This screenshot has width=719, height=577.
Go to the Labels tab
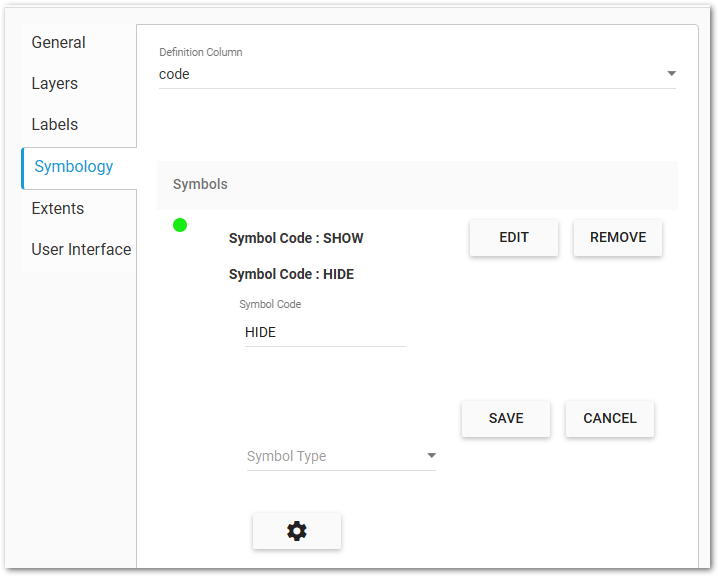[x=54, y=124]
